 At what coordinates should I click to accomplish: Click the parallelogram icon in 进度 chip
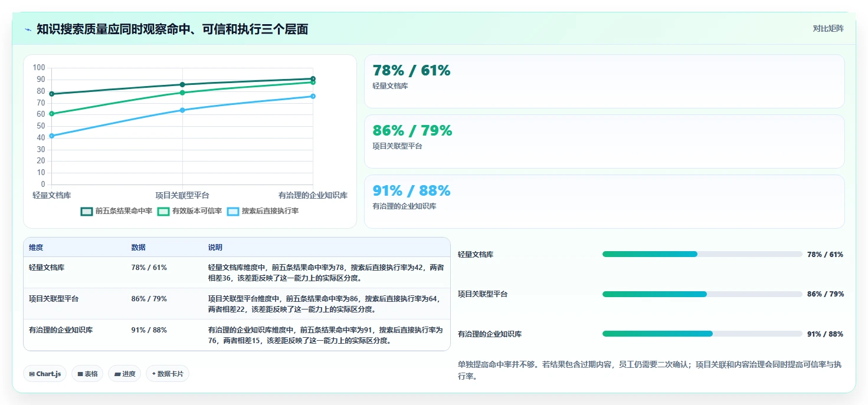click(117, 374)
